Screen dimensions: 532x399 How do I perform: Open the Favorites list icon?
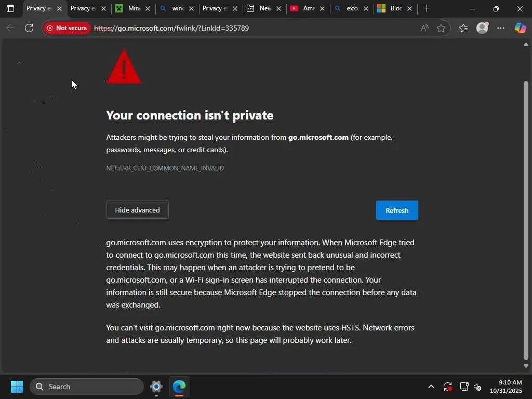point(463,28)
